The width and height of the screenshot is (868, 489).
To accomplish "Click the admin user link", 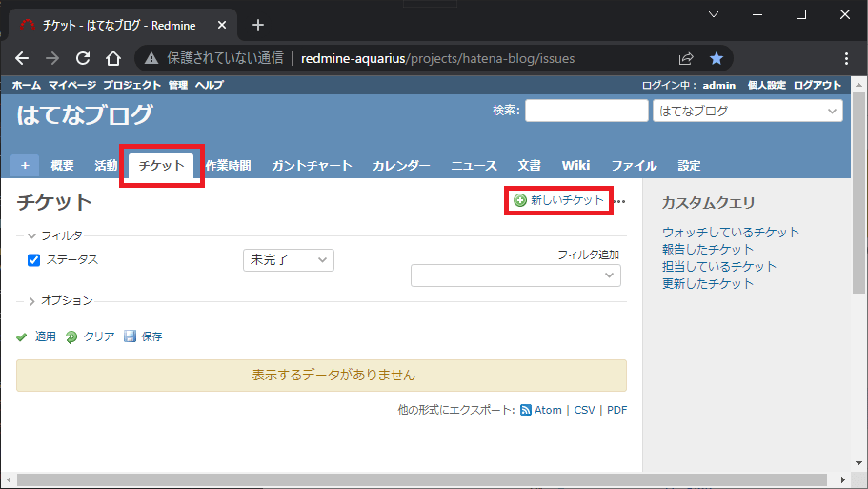I will (x=719, y=85).
